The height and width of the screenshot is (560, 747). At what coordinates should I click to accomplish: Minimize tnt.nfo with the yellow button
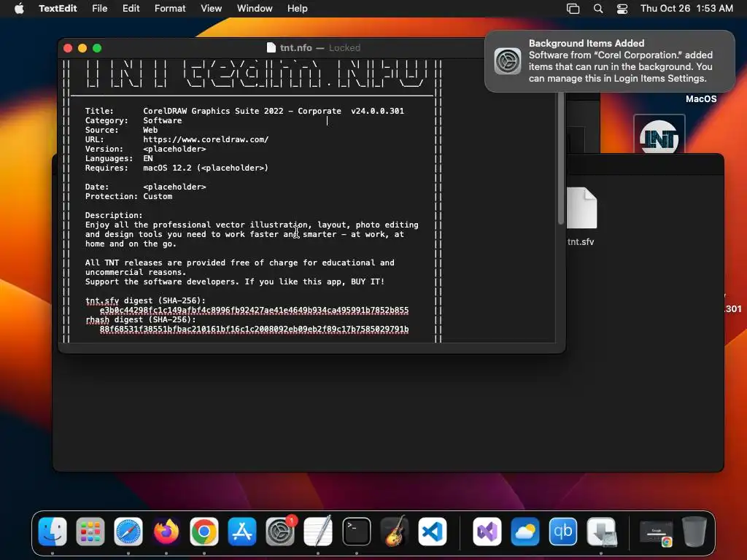(x=82, y=48)
